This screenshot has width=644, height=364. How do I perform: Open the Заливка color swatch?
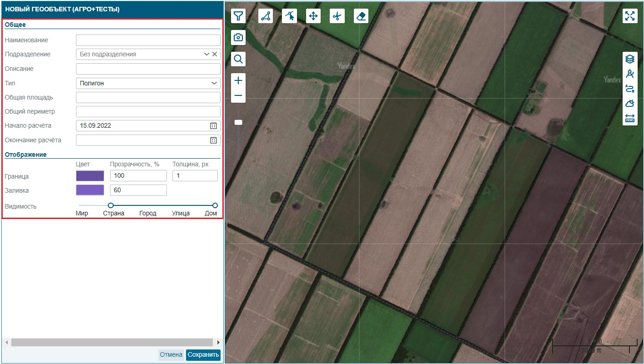[x=90, y=190]
